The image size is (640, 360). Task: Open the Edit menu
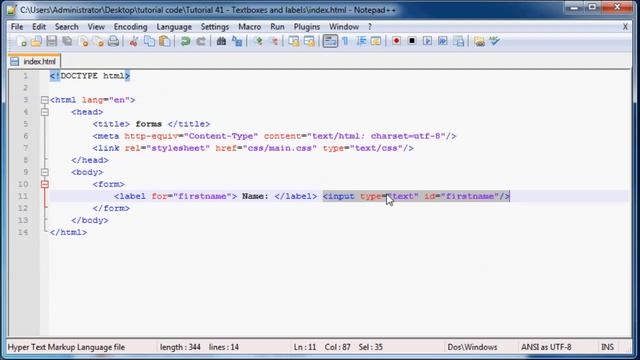[x=39, y=27]
